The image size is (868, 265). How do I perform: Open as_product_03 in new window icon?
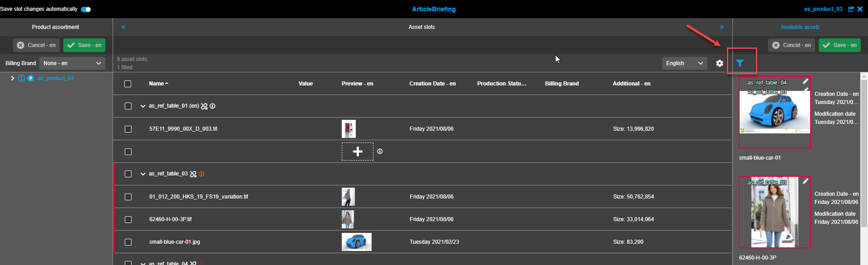pyautogui.click(x=850, y=9)
